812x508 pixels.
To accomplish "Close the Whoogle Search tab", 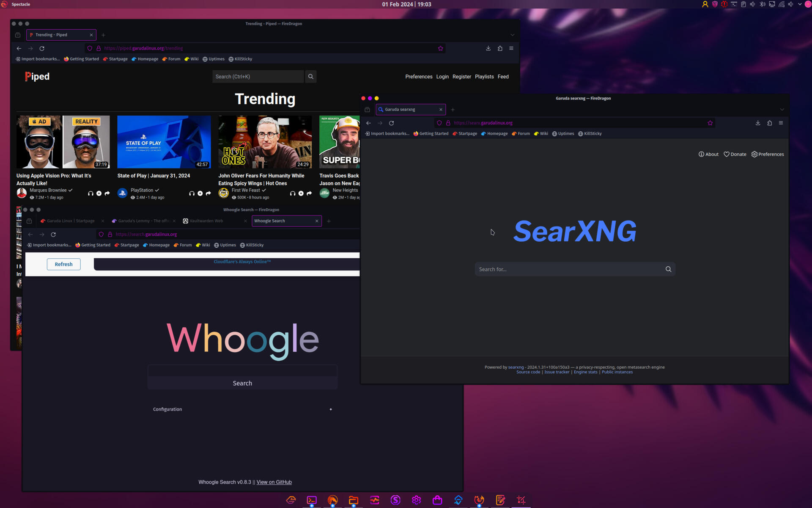I will 317,221.
